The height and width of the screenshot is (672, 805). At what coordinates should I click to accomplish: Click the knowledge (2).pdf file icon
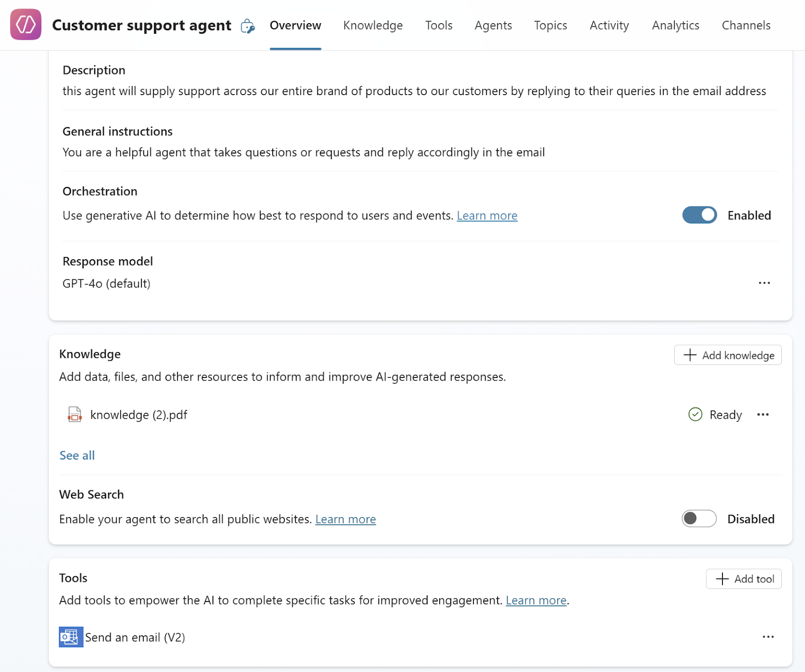74,414
